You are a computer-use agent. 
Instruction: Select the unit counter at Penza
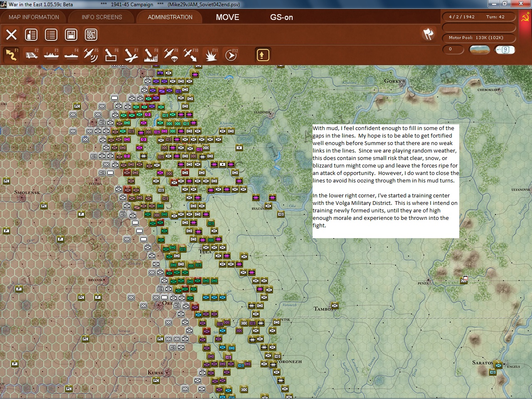click(x=464, y=280)
